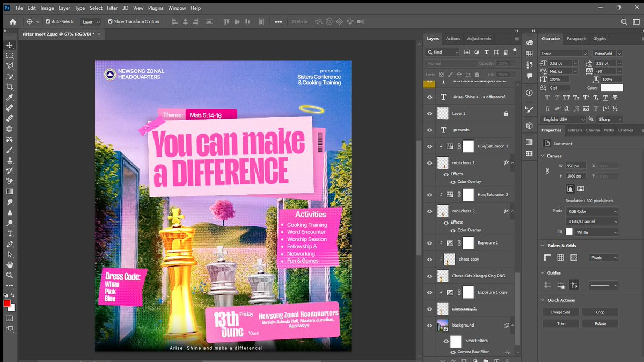Open the 3D panel cube icon

(x=530, y=125)
